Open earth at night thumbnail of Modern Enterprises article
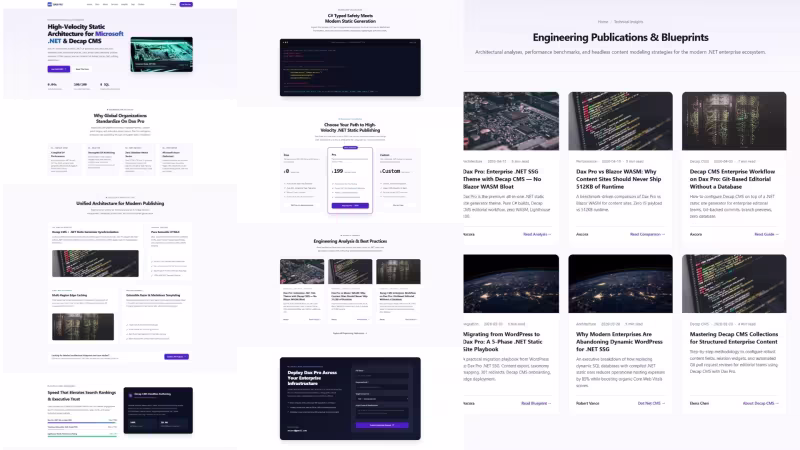 (620, 284)
